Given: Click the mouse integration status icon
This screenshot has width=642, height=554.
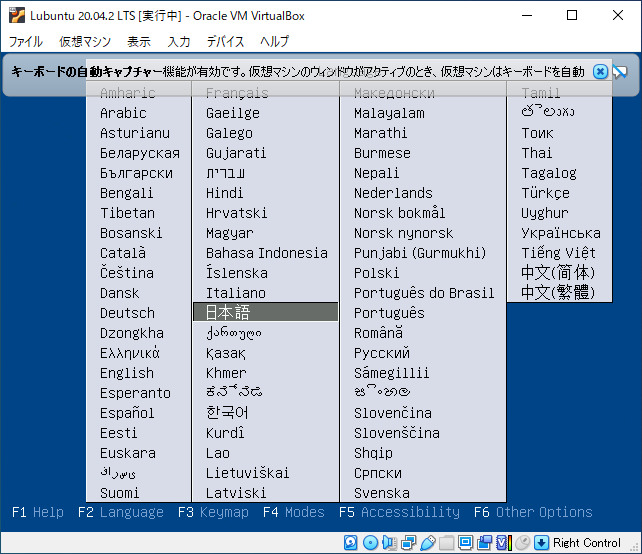Looking at the screenshot, I should pyautogui.click(x=522, y=543).
